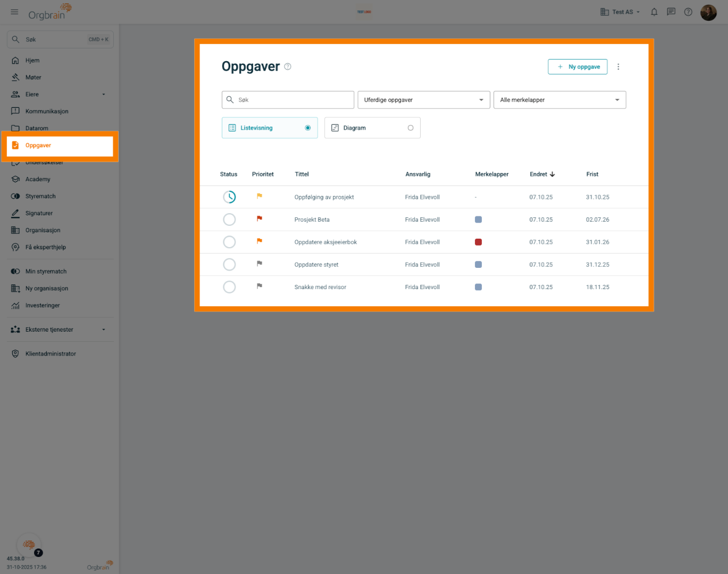This screenshot has width=728, height=574.
Task: Open task Oppdatere aksjeeierbok
Action: (x=325, y=242)
